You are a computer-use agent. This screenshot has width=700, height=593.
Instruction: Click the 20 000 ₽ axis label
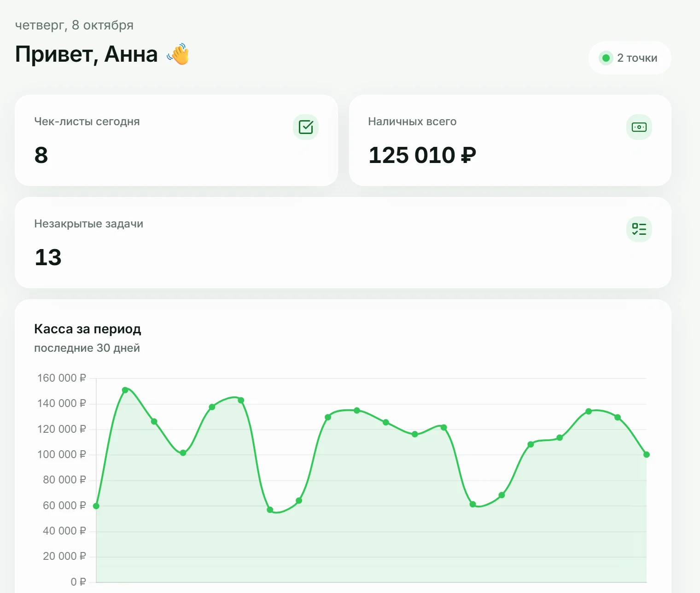coord(64,556)
